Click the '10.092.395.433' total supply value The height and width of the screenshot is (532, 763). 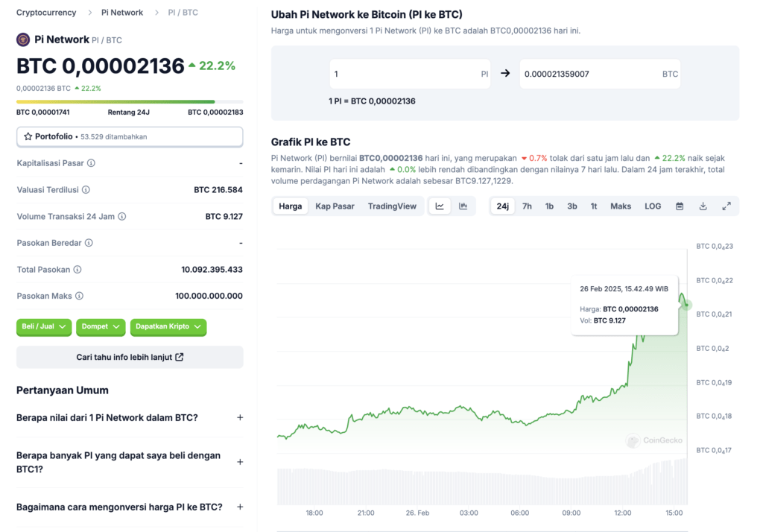click(212, 269)
